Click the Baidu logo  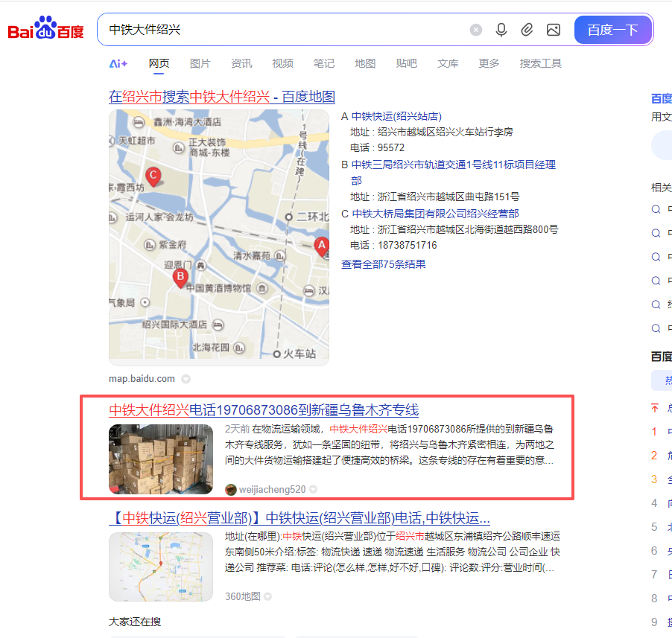(45, 30)
